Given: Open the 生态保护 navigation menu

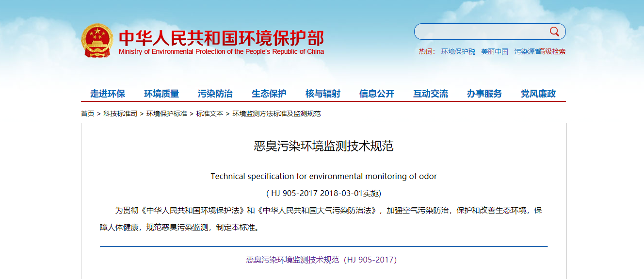Looking at the screenshot, I should [x=269, y=94].
